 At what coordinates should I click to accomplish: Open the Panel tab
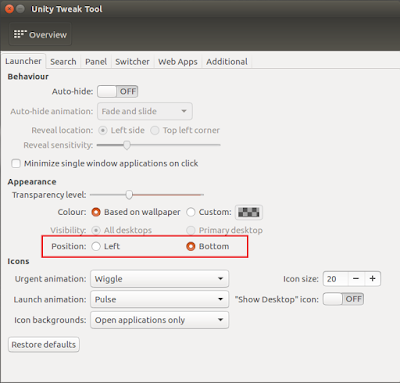tap(96, 62)
